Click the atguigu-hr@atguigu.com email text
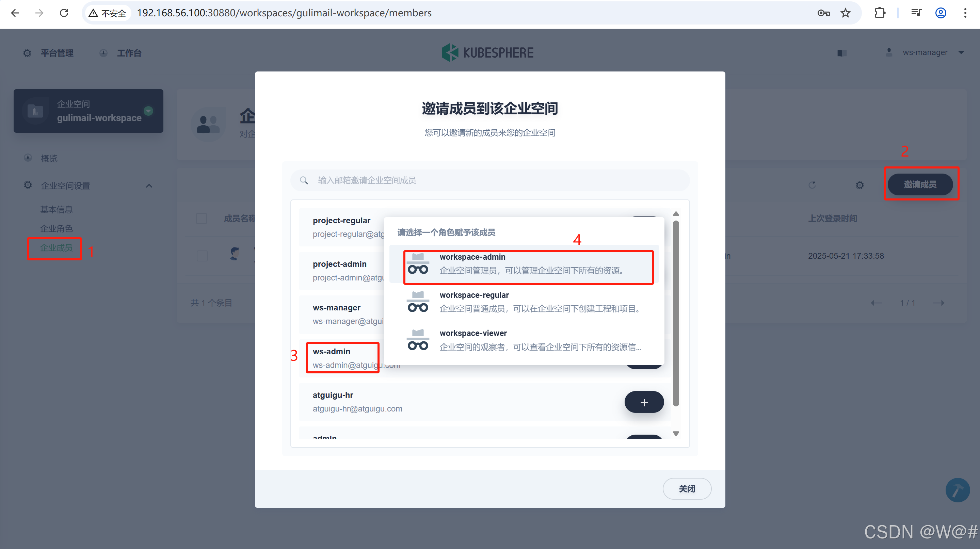980x549 pixels. (x=357, y=409)
